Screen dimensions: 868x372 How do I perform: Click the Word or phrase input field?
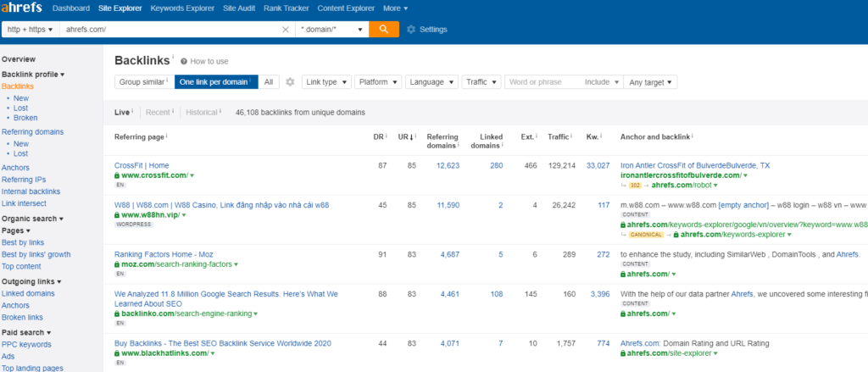click(542, 82)
